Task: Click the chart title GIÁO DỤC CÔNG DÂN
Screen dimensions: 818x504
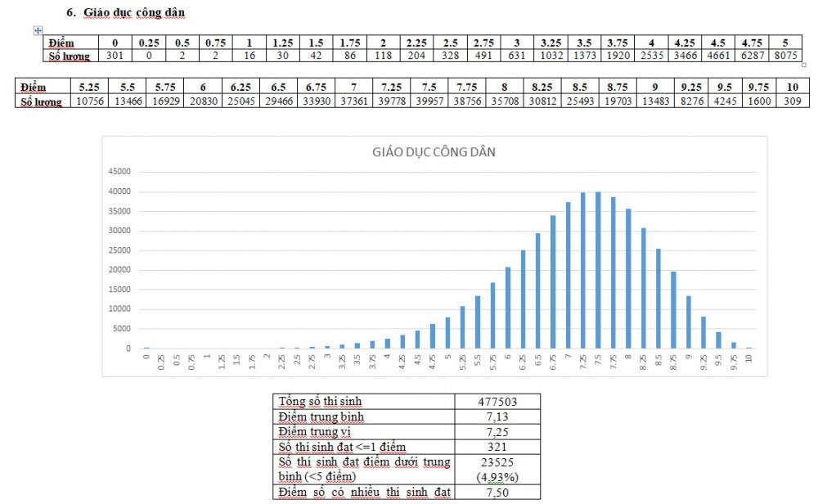Action: (434, 152)
